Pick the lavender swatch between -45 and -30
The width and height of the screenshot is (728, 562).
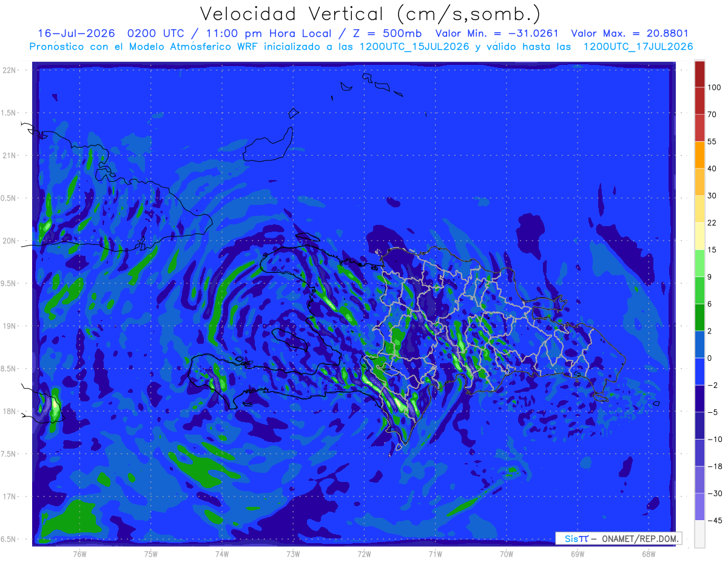(700, 507)
